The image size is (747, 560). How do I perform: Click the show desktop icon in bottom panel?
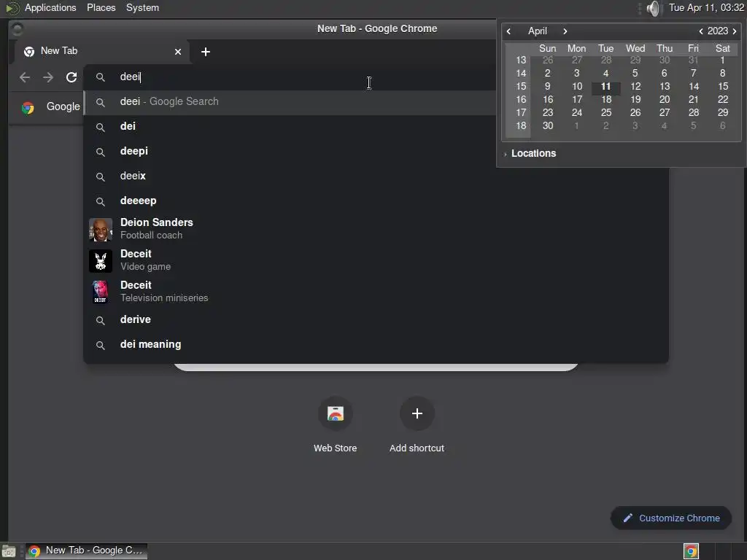coord(9,551)
